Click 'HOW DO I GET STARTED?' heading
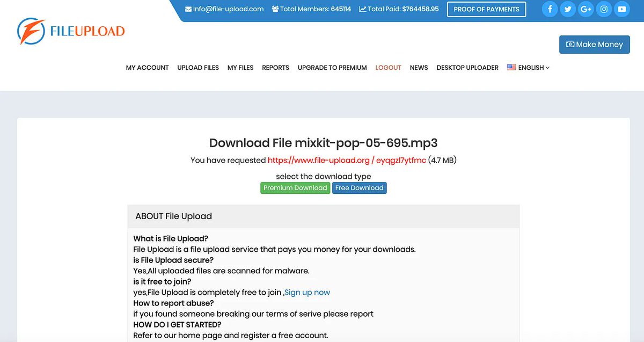644x342 pixels. point(177,325)
